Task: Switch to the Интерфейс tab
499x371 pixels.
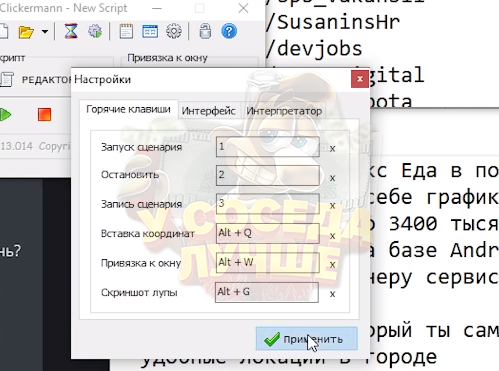Action: click(209, 111)
